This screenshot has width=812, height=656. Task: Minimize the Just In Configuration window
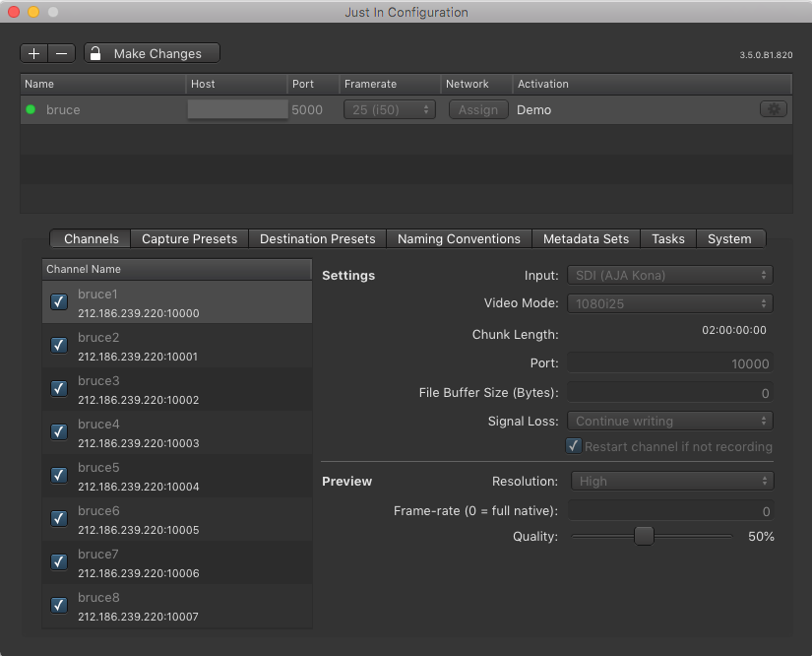33,12
